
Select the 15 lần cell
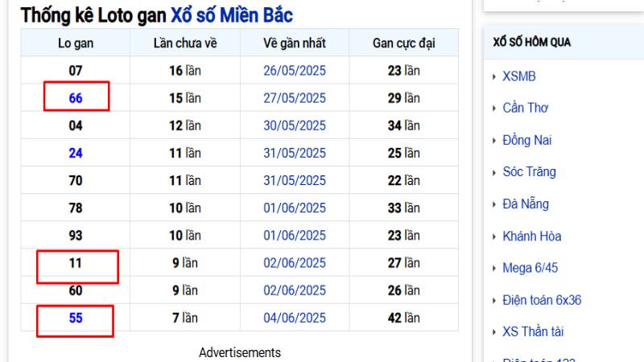click(x=185, y=98)
